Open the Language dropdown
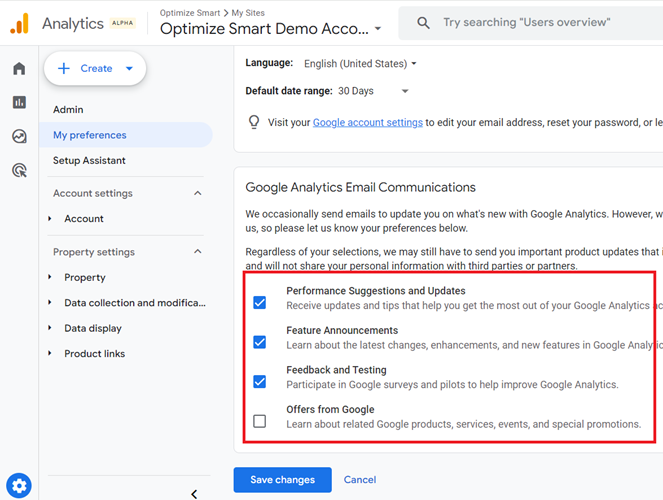The image size is (663, 500). [360, 64]
